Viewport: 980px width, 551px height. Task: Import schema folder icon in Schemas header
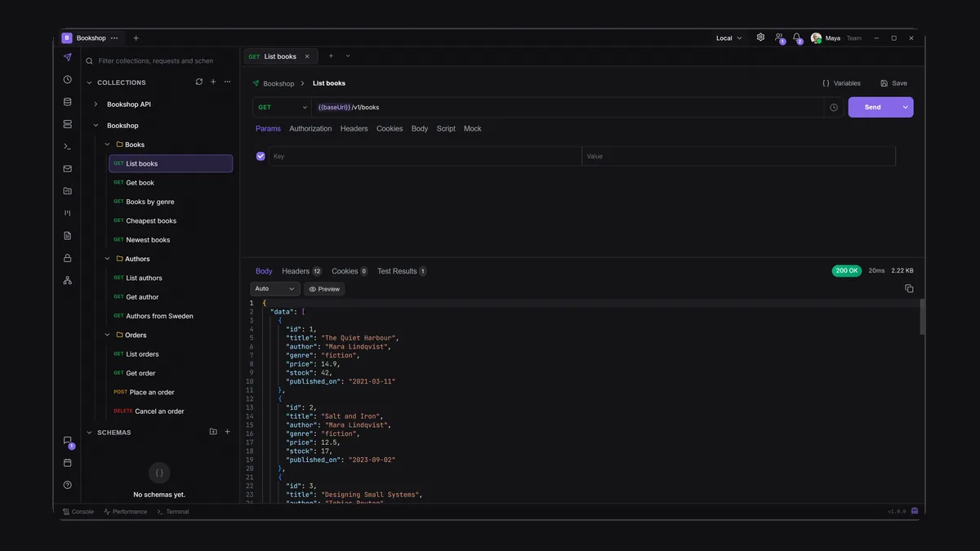(x=213, y=432)
